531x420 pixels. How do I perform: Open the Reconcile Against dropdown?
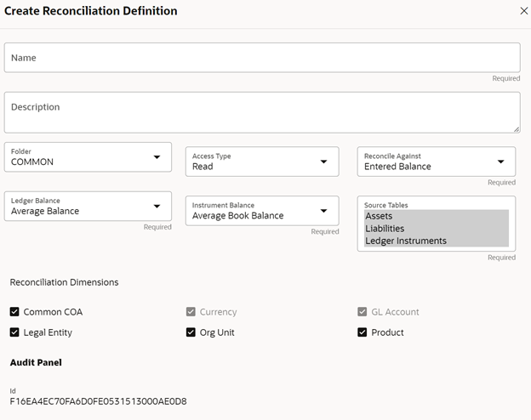pyautogui.click(x=436, y=162)
